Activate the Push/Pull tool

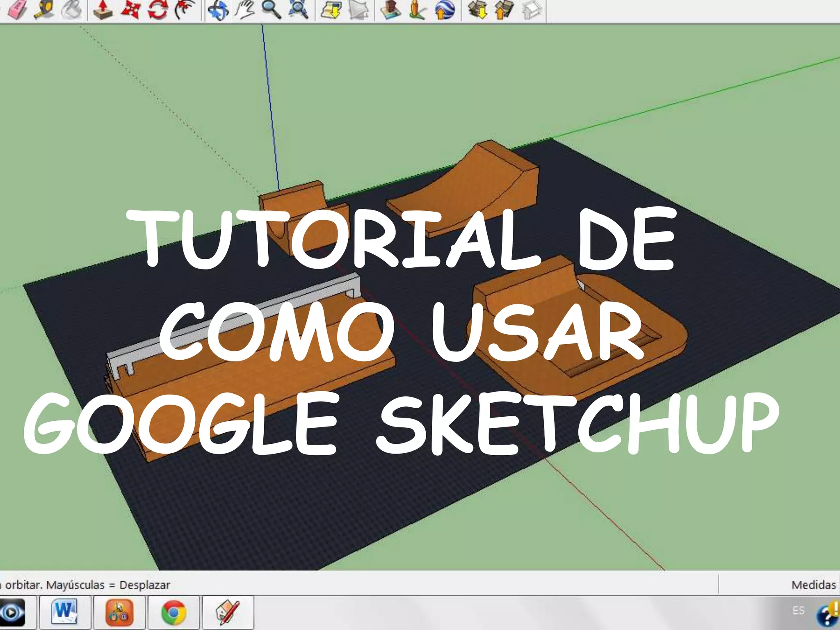[103, 9]
